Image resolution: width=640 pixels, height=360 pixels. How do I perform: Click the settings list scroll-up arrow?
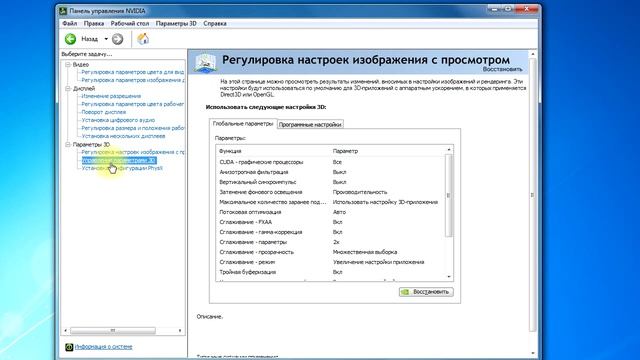(x=449, y=150)
